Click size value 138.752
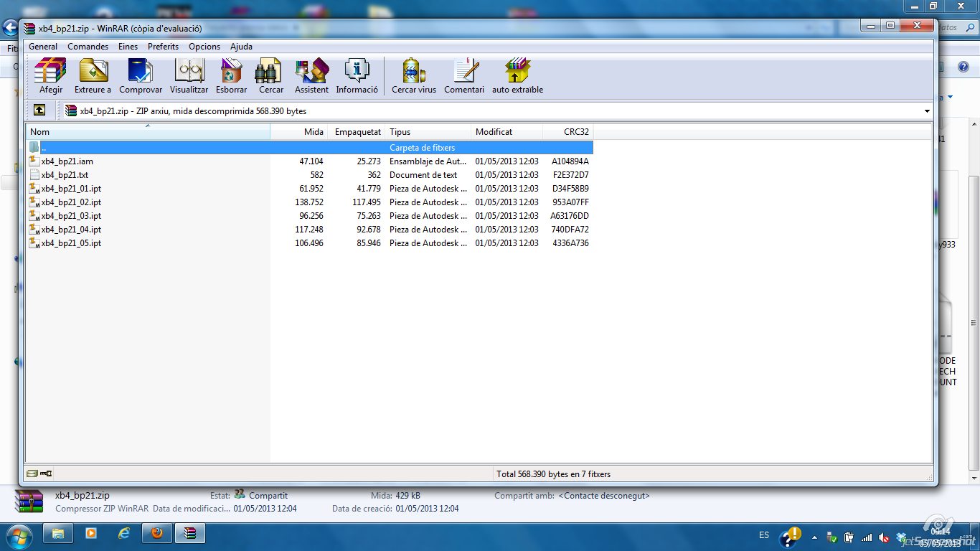The width and height of the screenshot is (980, 551). (x=309, y=202)
